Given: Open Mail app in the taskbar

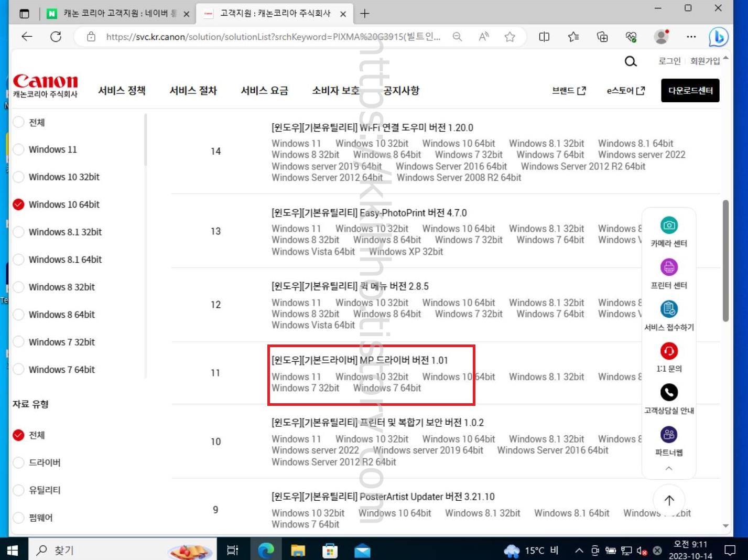Looking at the screenshot, I should pyautogui.click(x=362, y=550).
